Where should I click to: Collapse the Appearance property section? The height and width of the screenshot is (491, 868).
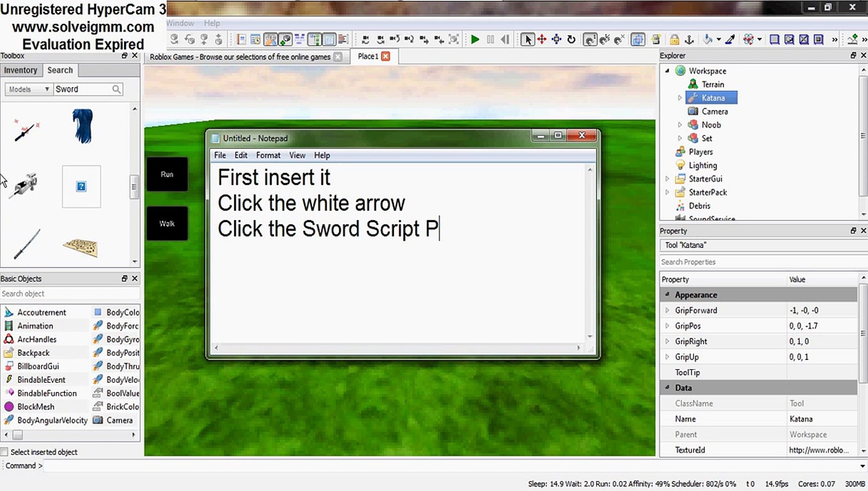coord(667,295)
